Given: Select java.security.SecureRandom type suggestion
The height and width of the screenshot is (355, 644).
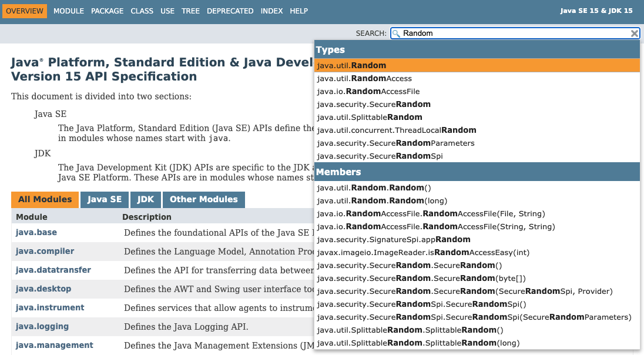Looking at the screenshot, I should coord(374,105).
